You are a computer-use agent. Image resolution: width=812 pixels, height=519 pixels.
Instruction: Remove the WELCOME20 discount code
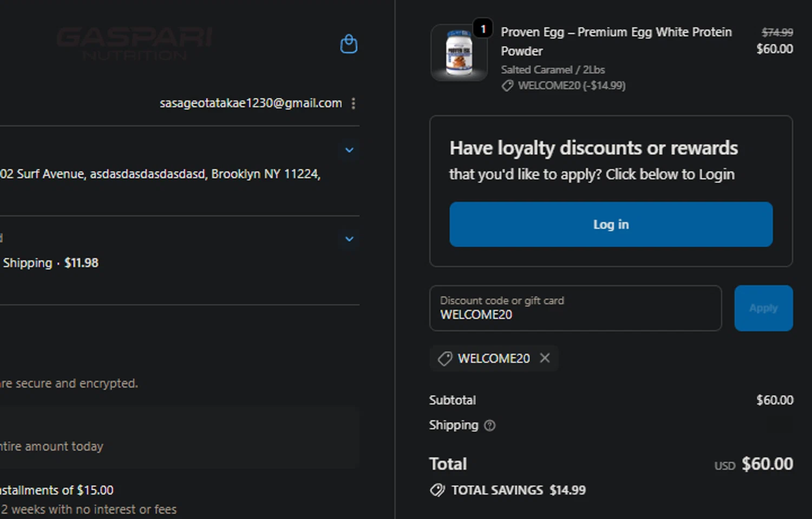coord(545,358)
